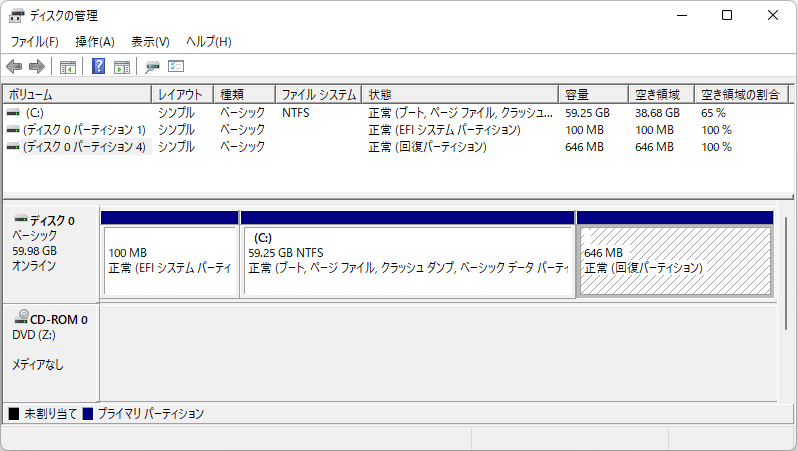Click the CD-ROM 0 disc icon
Image resolution: width=798 pixels, height=451 pixels.
(x=21, y=317)
